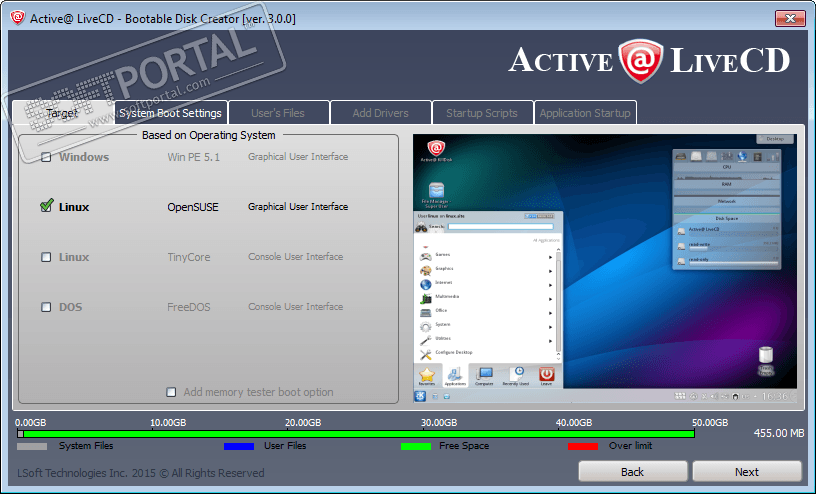
Task: Click the "FreeDOS" label
Action: click(x=189, y=307)
